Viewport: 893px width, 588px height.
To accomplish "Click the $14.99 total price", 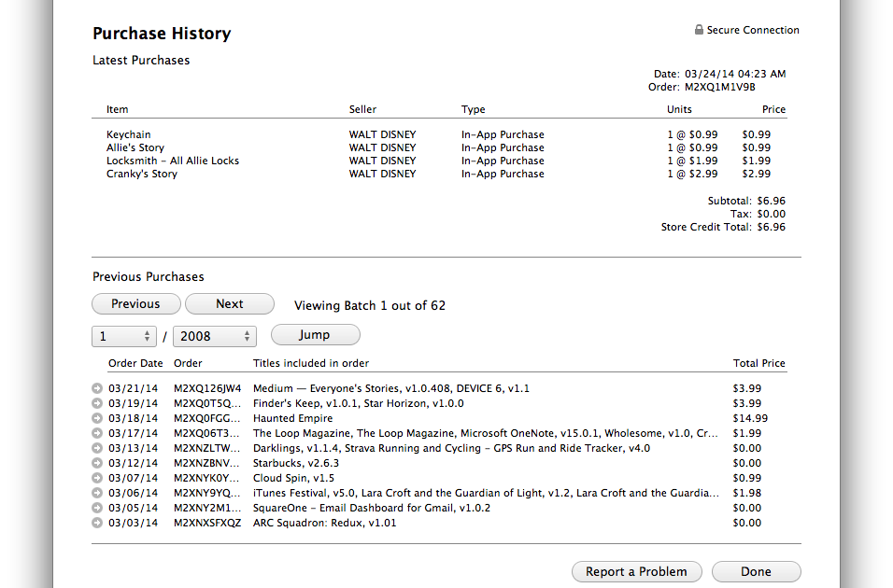I will pyautogui.click(x=750, y=418).
